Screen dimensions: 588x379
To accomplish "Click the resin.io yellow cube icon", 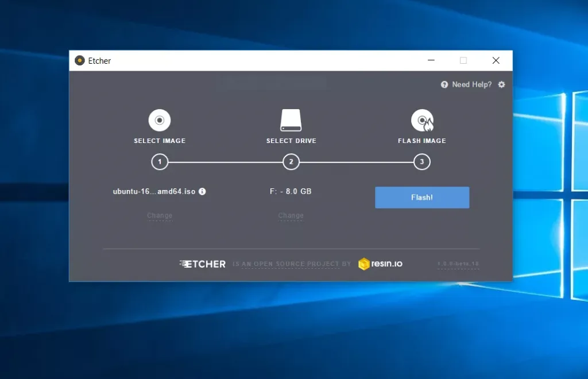I will click(x=363, y=264).
